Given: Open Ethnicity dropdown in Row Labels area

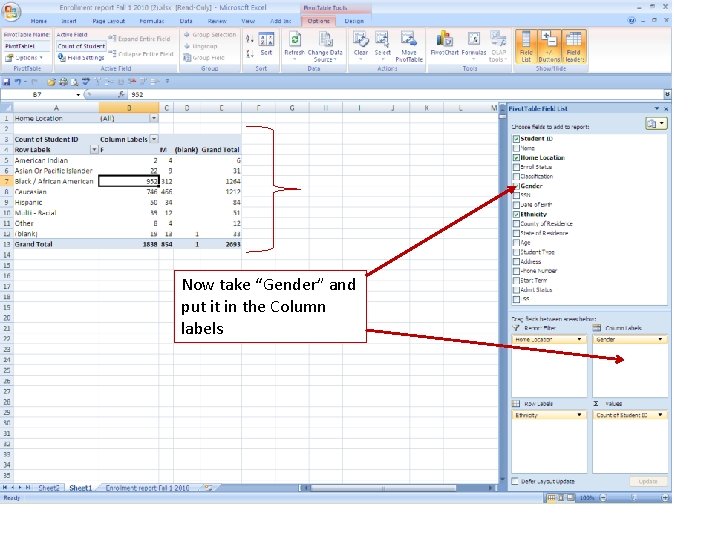Looking at the screenshot, I should click(579, 415).
